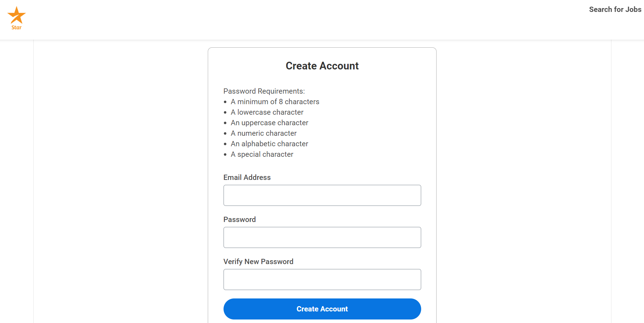Click 'A lowercase character' requirement
The height and width of the screenshot is (323, 644).
(x=267, y=112)
